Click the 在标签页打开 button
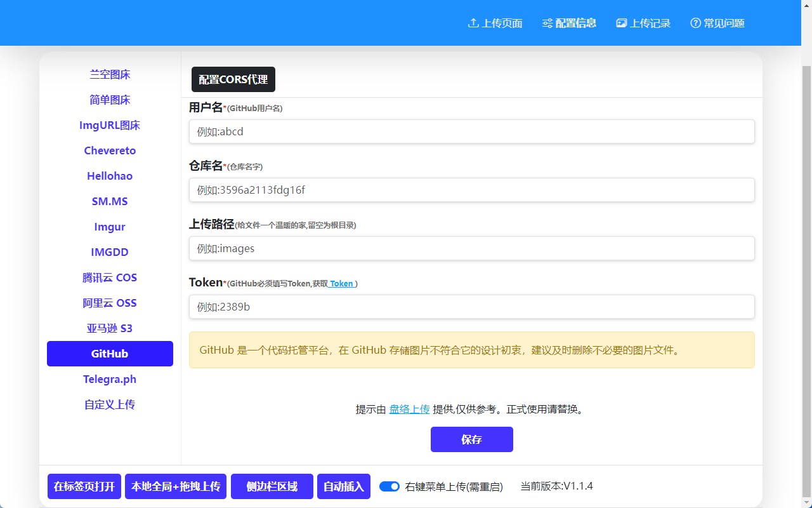The image size is (812, 508). point(84,486)
